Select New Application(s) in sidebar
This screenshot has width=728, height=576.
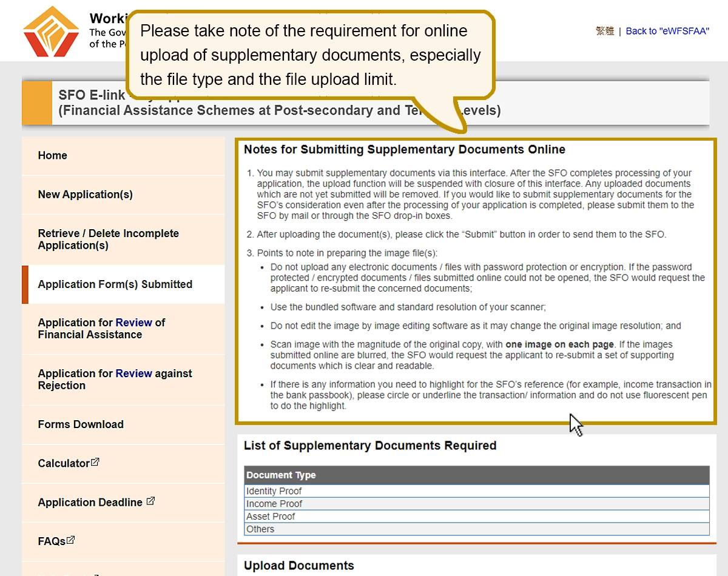click(85, 195)
